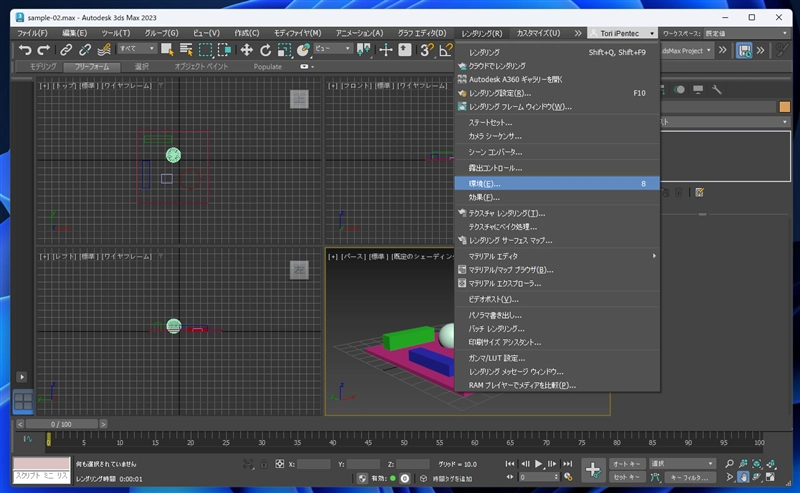Choose ガンマ/LUT 設定... entry
Screen dimensions: 800x493
(557, 358)
